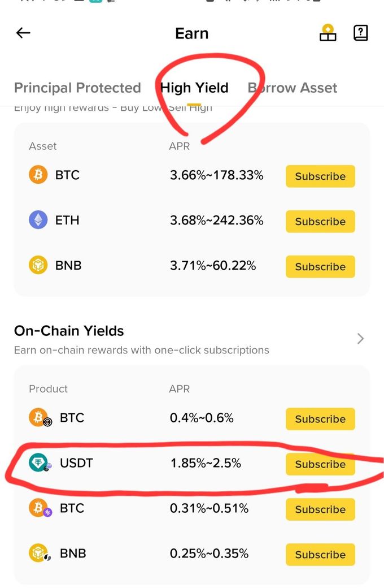The height and width of the screenshot is (588, 384).
Task: Open the Borrow Asset tab
Action: point(293,88)
